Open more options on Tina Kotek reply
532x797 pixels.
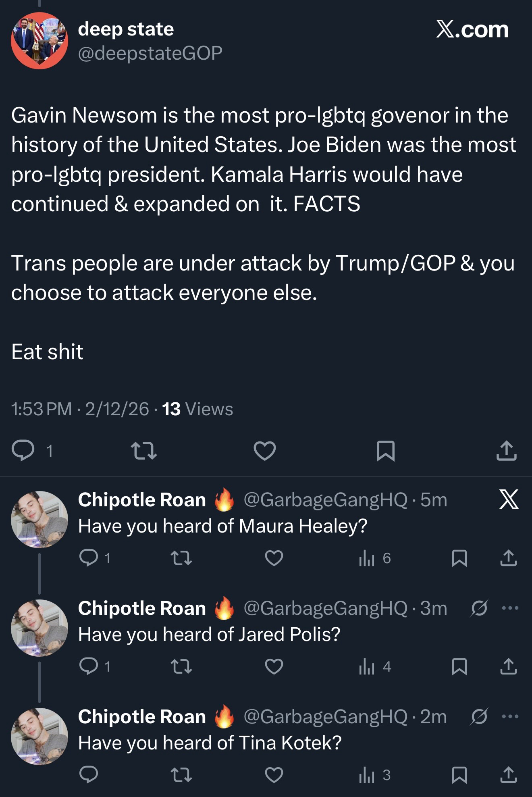[510, 716]
